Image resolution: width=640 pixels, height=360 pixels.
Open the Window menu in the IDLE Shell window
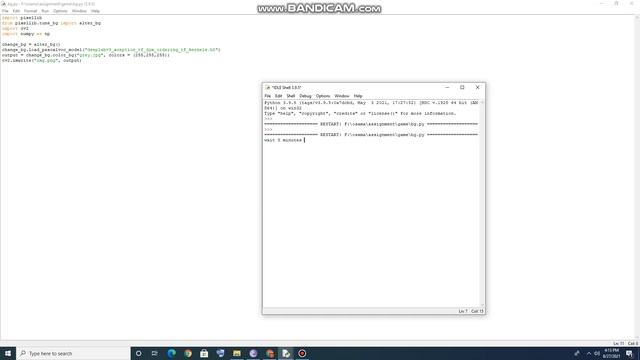342,96
